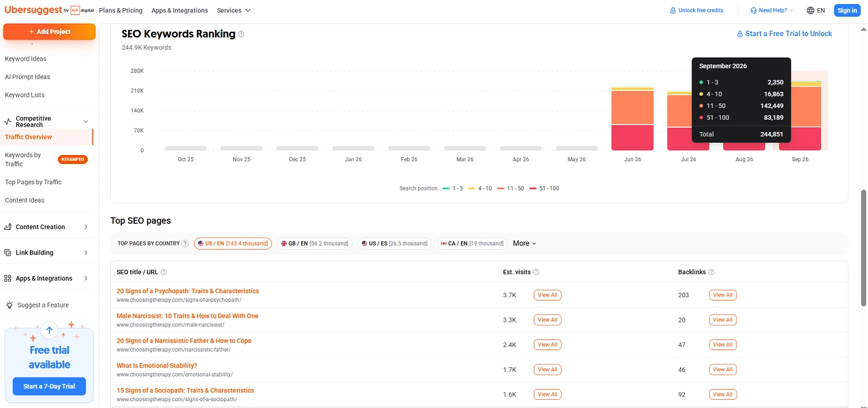View All est. visits for signs-of-a-psychopath
This screenshot has height=408, width=868.
click(547, 295)
